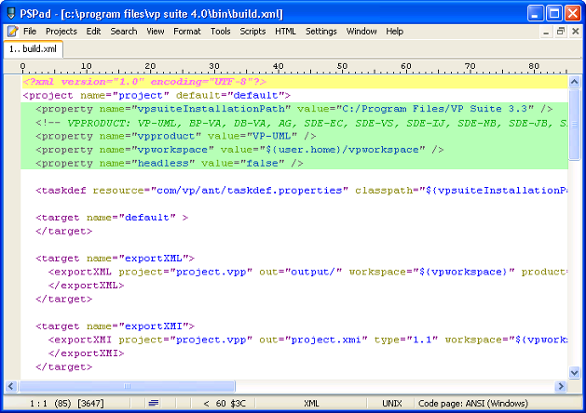Close the build.xml document via menu bar X
The image size is (586, 413).
click(x=576, y=32)
